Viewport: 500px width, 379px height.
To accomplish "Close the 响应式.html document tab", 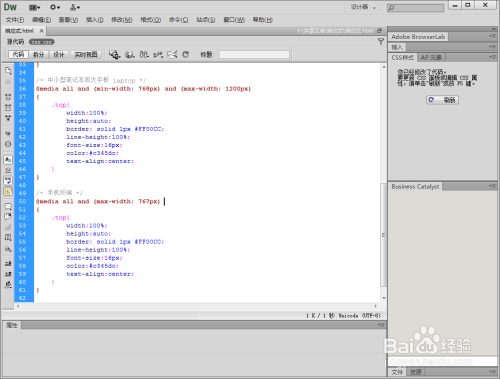I will pyautogui.click(x=41, y=31).
